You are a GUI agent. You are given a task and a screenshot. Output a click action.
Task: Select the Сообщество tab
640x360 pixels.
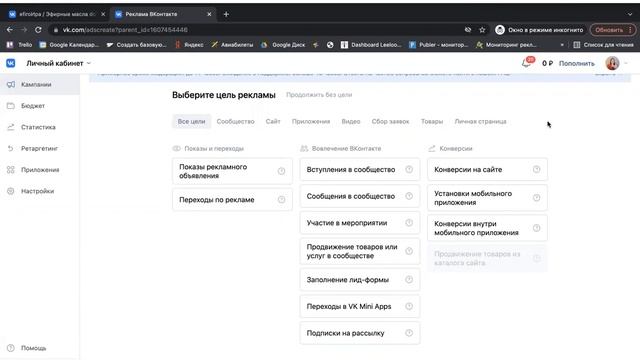point(236,122)
